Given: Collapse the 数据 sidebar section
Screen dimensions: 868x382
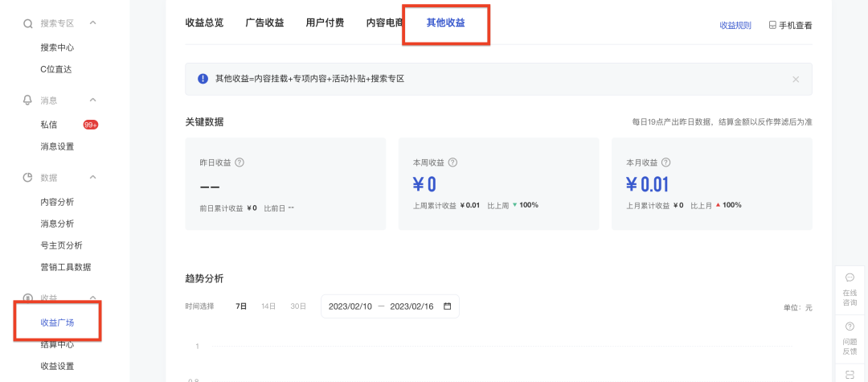Looking at the screenshot, I should coord(92,177).
